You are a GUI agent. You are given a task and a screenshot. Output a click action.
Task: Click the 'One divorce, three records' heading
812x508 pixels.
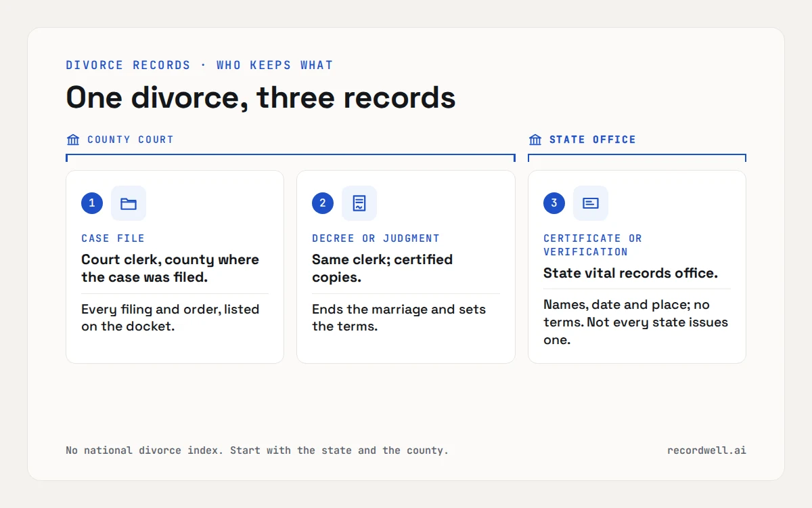pos(261,98)
